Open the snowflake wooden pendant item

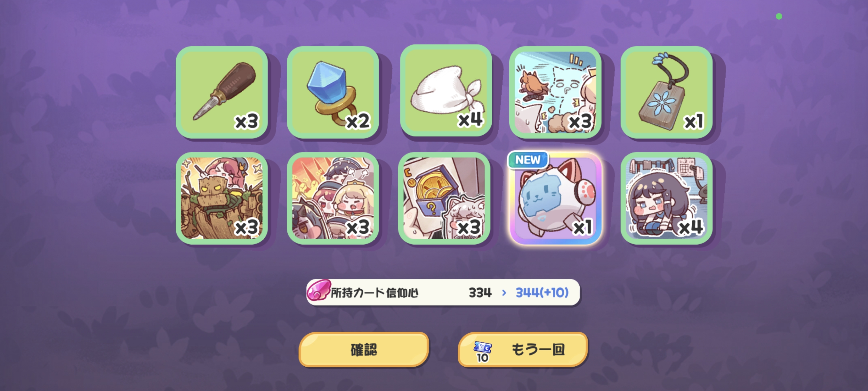coord(666,92)
